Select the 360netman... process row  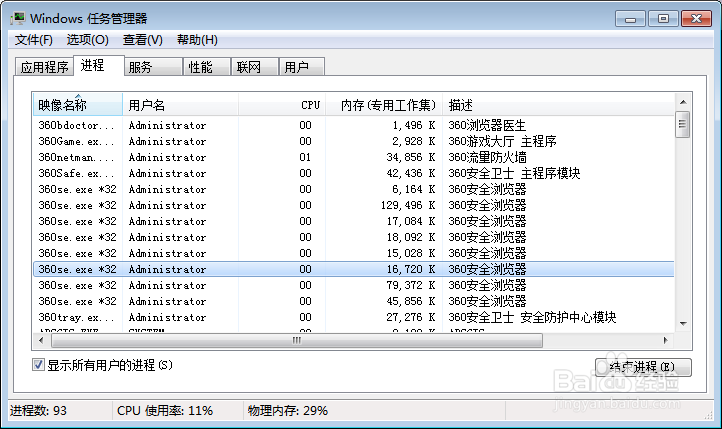pyautogui.click(x=354, y=157)
